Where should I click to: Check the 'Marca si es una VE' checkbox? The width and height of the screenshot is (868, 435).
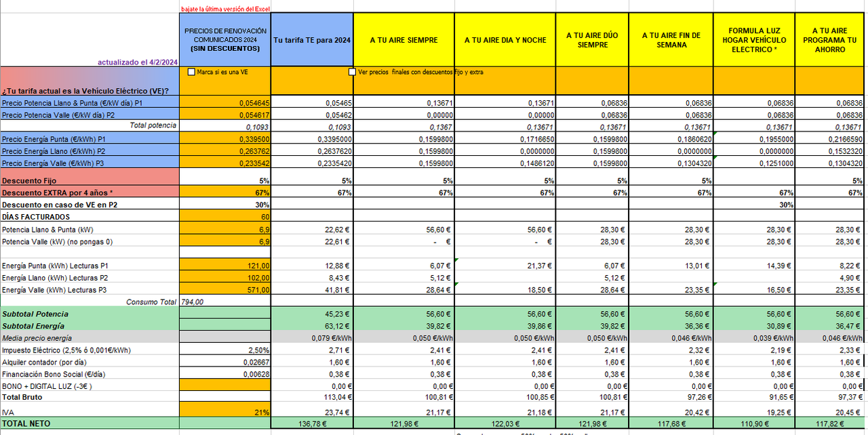coord(191,72)
